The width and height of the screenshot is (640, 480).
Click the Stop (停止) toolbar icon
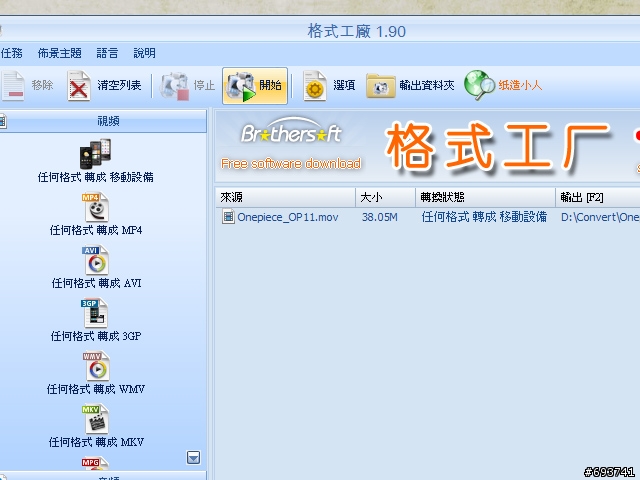click(175, 86)
